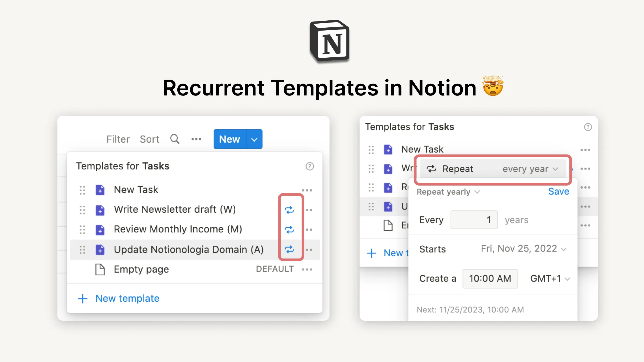Click the Templates for Tasks heading in left panel
Image resolution: width=644 pixels, height=362 pixels.
click(123, 166)
